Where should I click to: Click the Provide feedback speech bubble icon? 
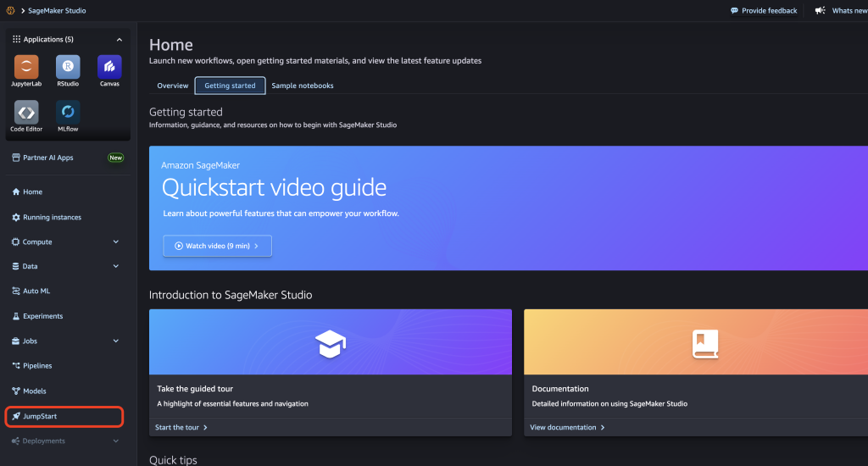point(735,10)
